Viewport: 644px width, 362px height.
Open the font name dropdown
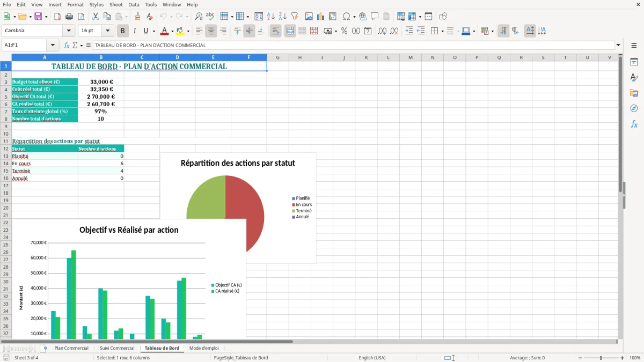tap(68, 31)
